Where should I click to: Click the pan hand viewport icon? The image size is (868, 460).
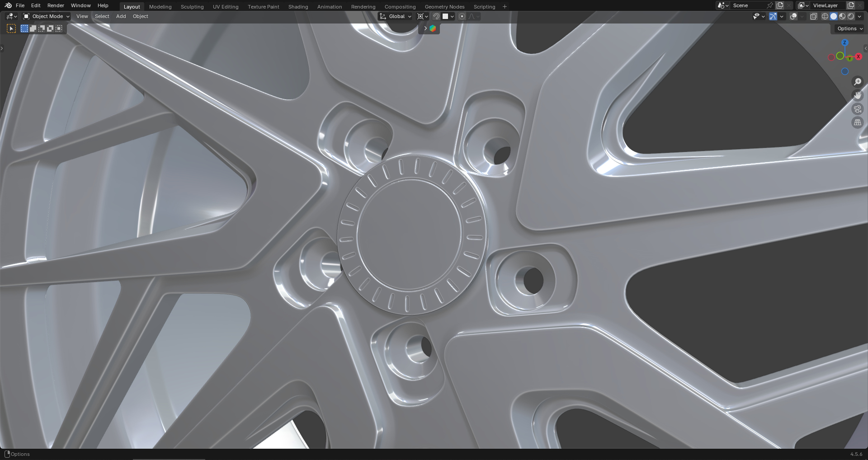pos(857,95)
